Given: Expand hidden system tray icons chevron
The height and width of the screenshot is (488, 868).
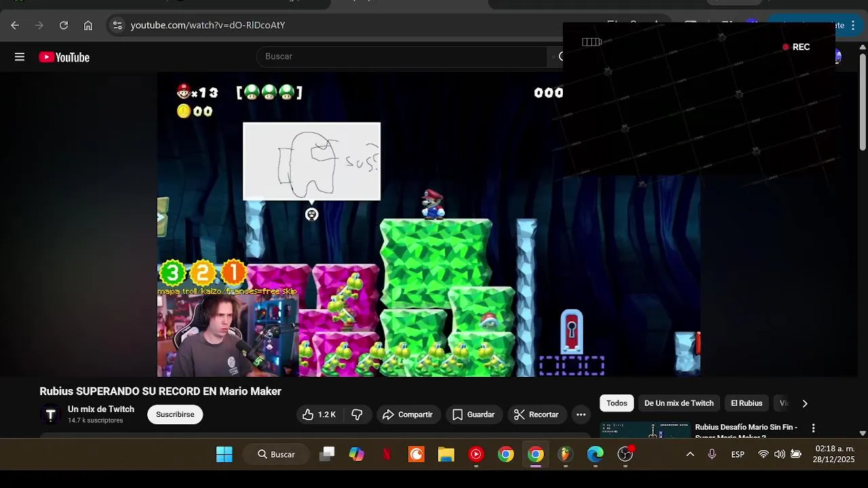Looking at the screenshot, I should coord(690,455).
